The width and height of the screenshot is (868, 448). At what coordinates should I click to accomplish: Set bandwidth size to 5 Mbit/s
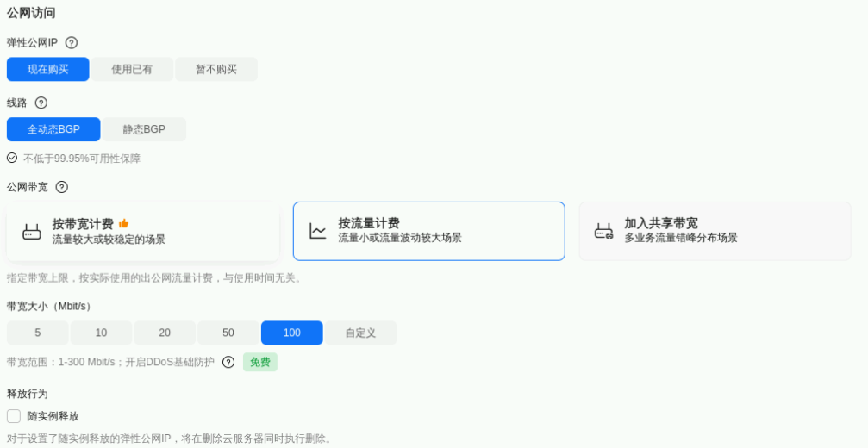(38, 333)
